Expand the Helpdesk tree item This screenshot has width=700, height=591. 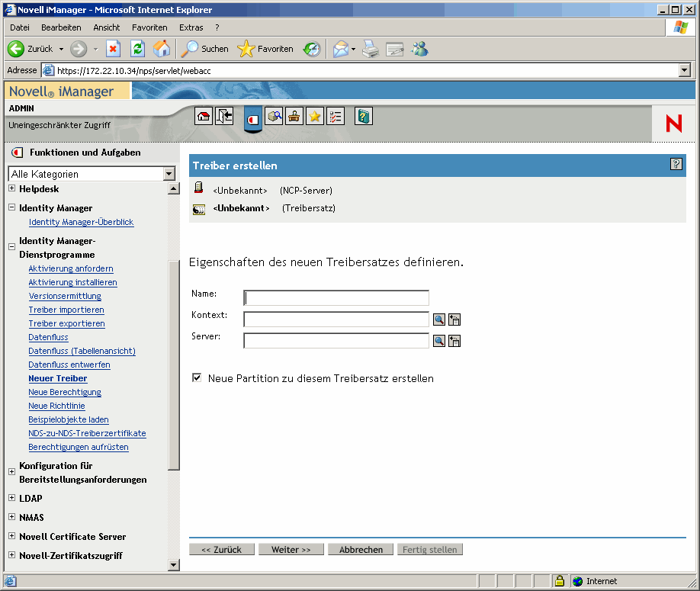11,188
